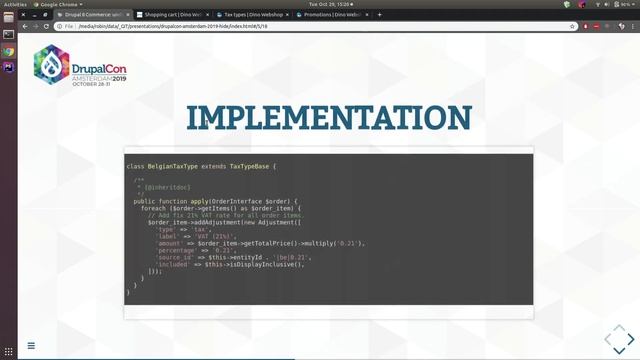The height and width of the screenshot is (360, 640).
Task: Open the Google Chrome app menu dropdown
Action: (x=58, y=4)
